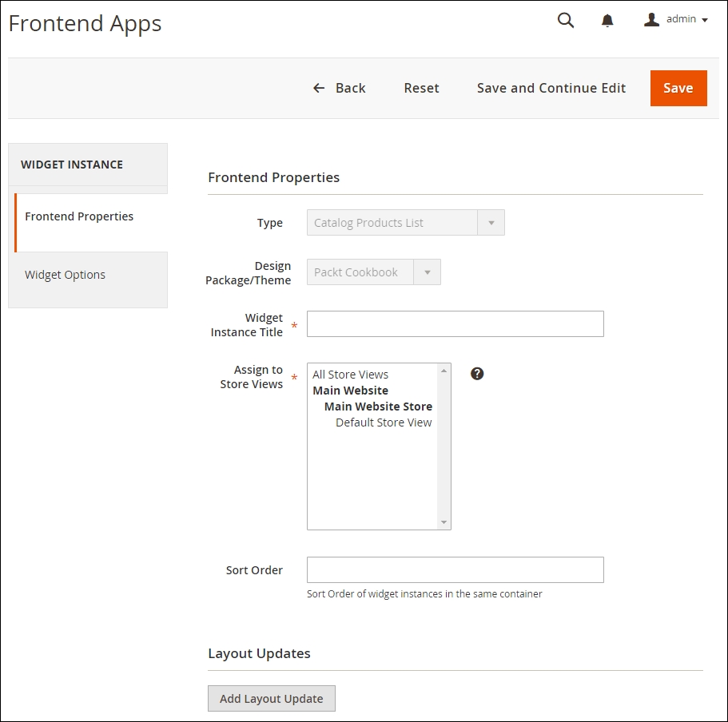728x722 pixels.
Task: Open the help tooltip beside Assign to Store Views
Action: coord(477,373)
